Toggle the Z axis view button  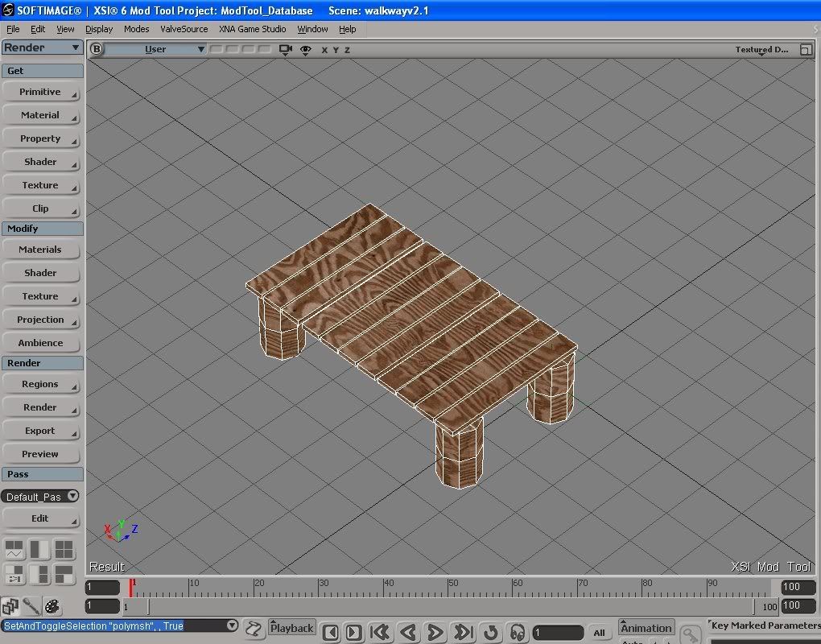[347, 50]
